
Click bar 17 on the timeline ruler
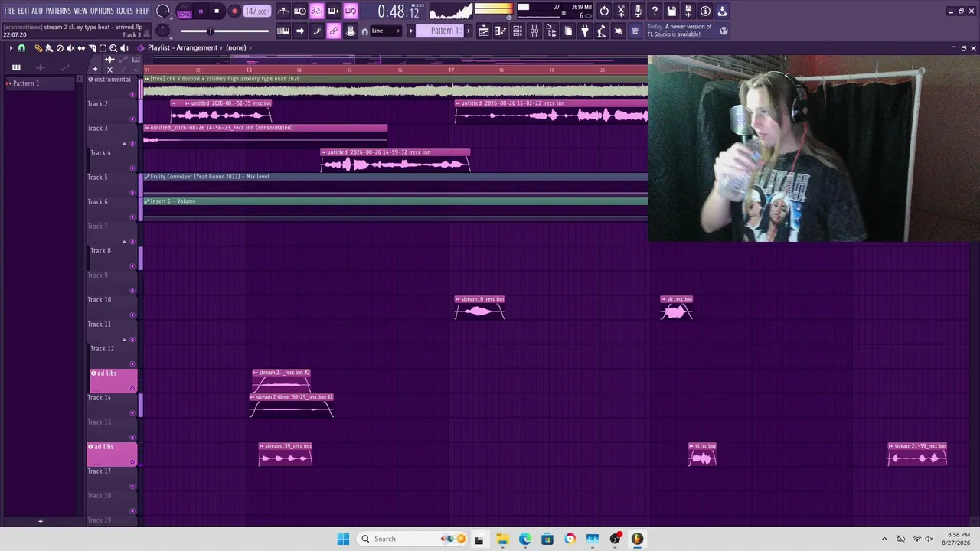tap(451, 70)
